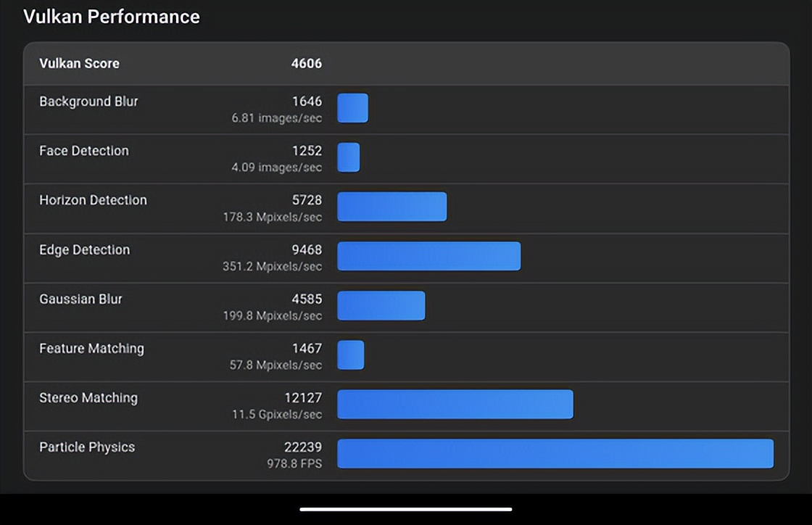Click the Vulkan Performance heading
Viewport: 812px width, 525px height.
point(112,17)
